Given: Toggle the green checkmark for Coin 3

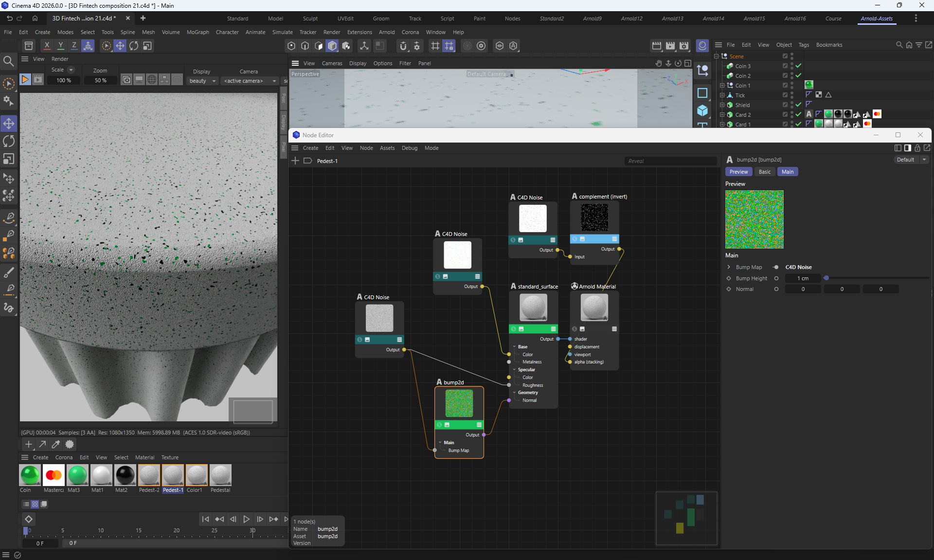Looking at the screenshot, I should [x=798, y=66].
